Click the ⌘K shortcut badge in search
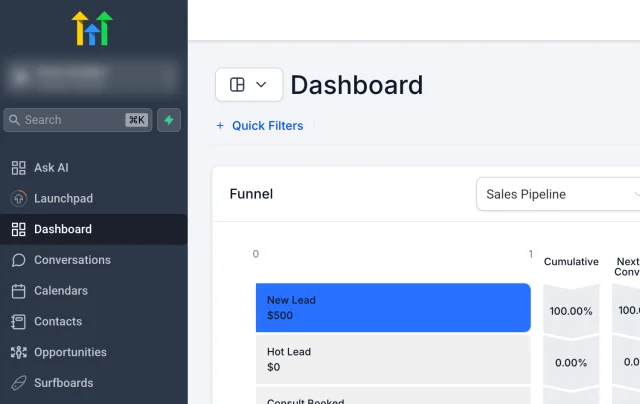Viewport: 640px width, 404px height. [137, 120]
